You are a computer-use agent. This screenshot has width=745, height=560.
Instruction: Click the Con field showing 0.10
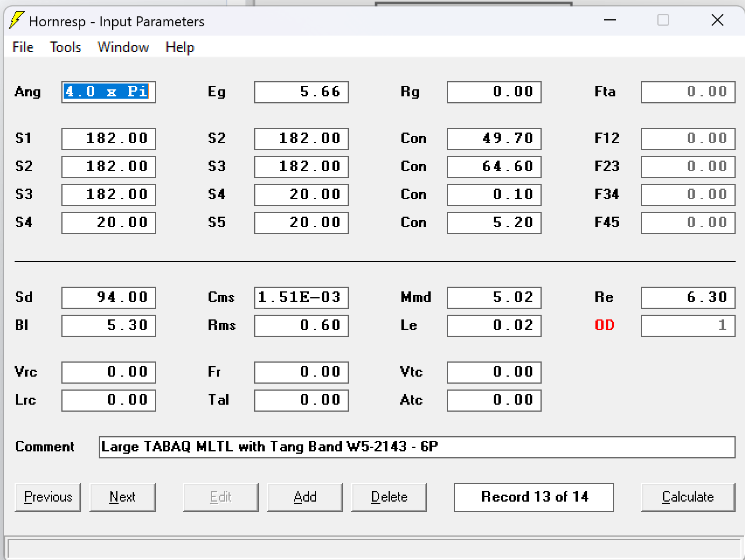[x=494, y=194]
